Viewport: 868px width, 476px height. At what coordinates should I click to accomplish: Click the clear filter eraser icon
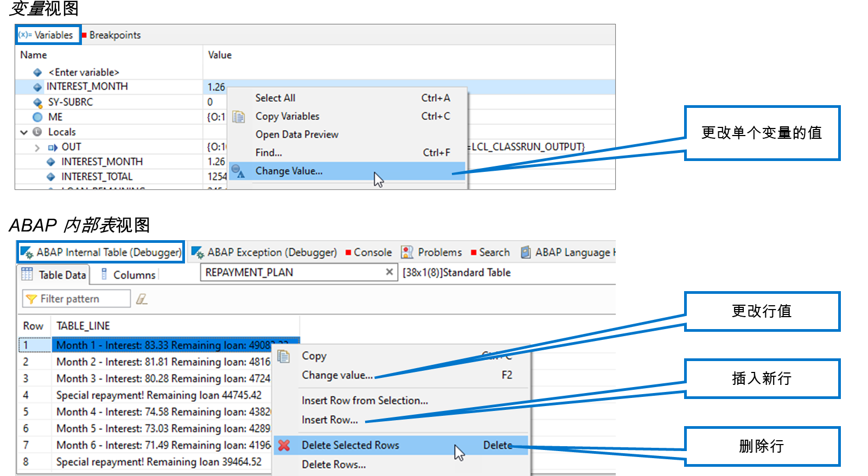point(142,299)
